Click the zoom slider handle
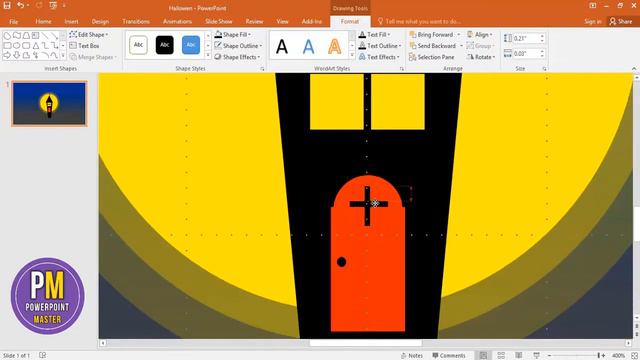This screenshot has height=360, width=640. pos(598,356)
